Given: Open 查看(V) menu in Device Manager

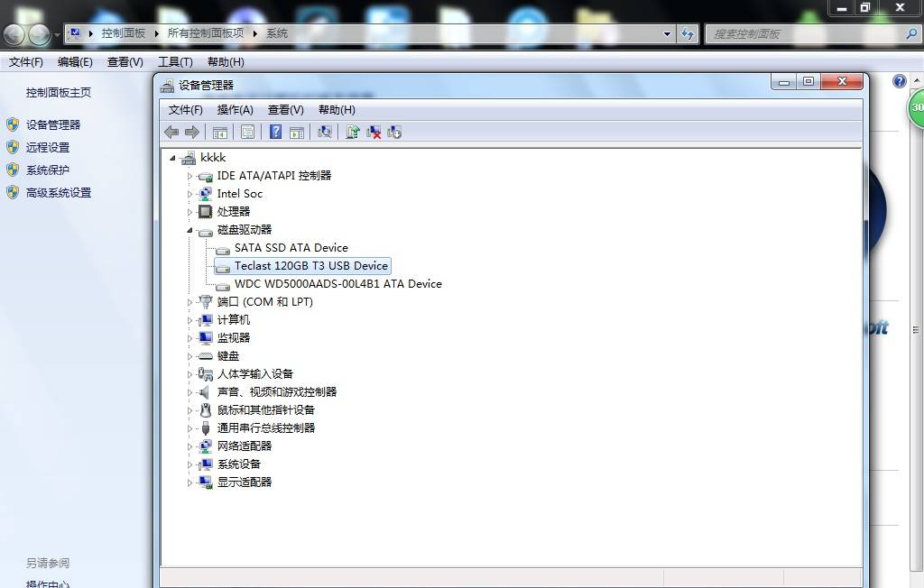Looking at the screenshot, I should [286, 110].
